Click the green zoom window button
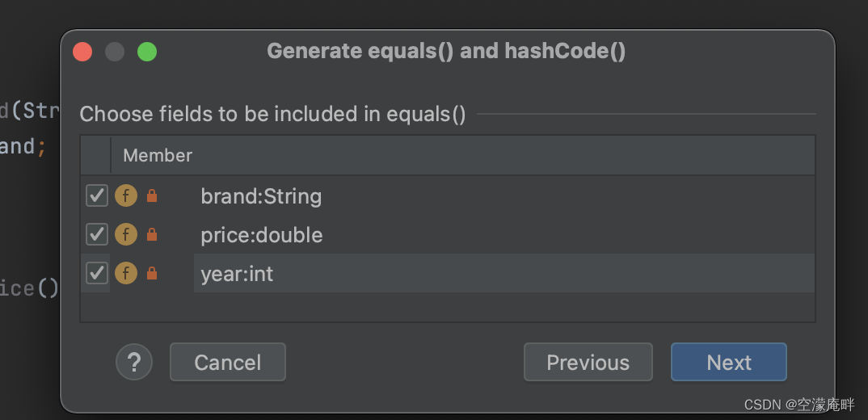868x420 pixels. coord(147,52)
